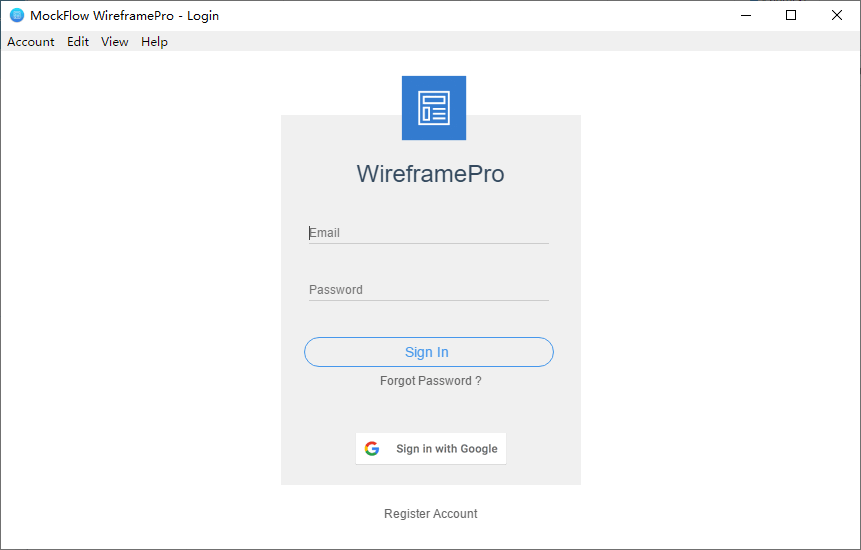861x550 pixels.
Task: Click the MockFlow app icon in title bar
Action: pyautogui.click(x=17, y=15)
